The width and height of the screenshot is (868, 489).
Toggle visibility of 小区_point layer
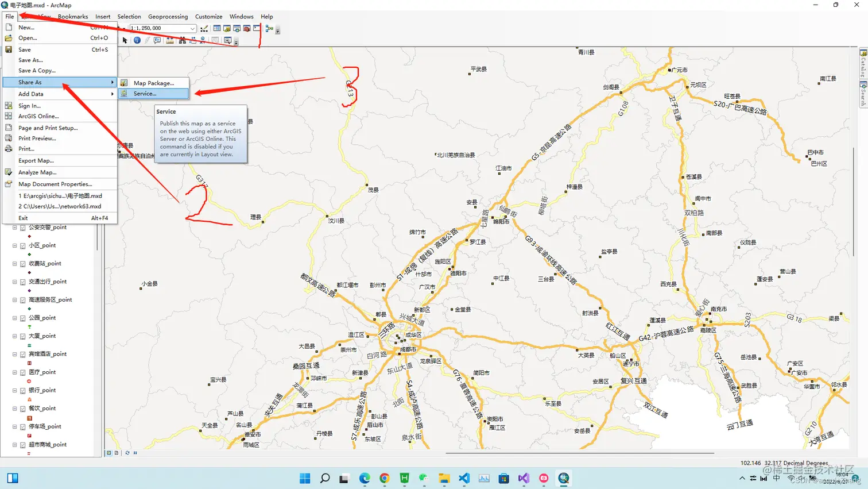pyautogui.click(x=23, y=246)
